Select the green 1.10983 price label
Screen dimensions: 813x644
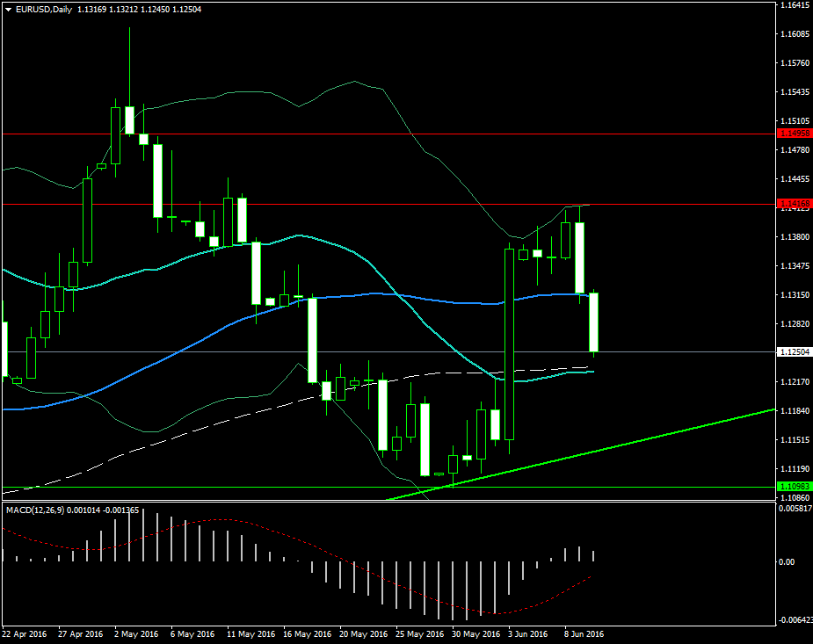tap(793, 487)
